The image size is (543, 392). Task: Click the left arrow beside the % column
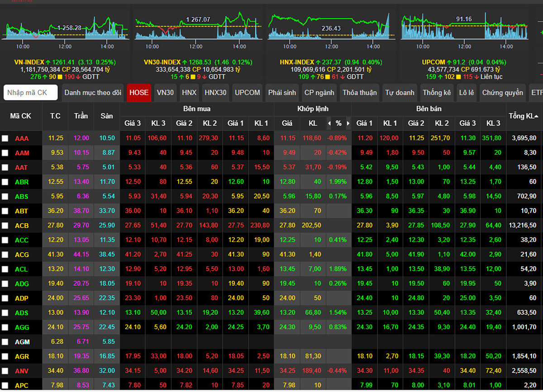coord(329,123)
